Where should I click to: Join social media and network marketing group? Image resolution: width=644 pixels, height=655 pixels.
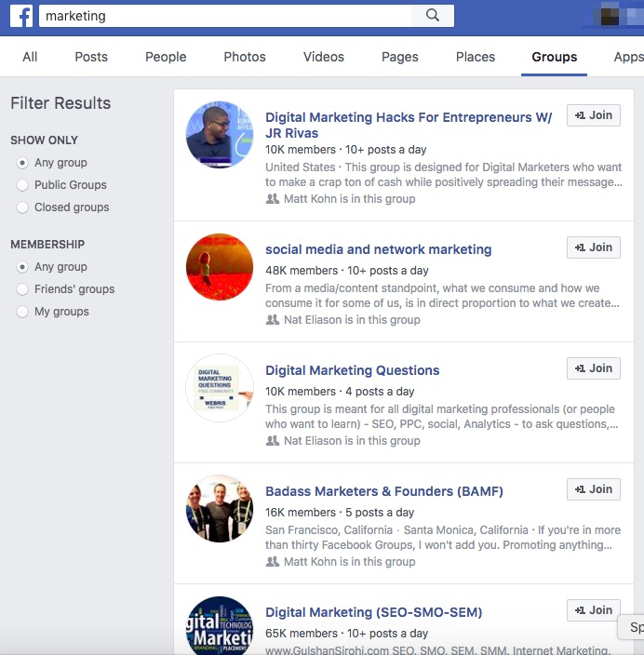[594, 247]
